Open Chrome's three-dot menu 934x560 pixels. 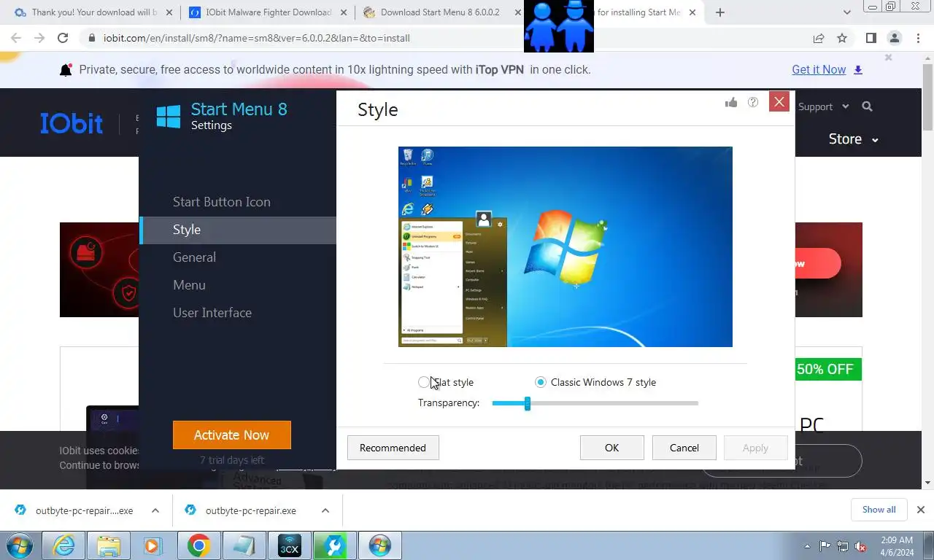pos(916,38)
